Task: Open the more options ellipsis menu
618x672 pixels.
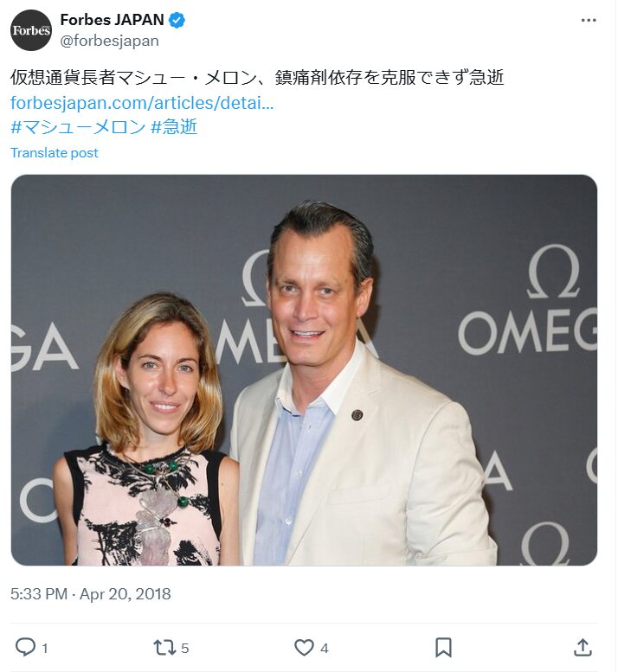Action: pyautogui.click(x=589, y=21)
